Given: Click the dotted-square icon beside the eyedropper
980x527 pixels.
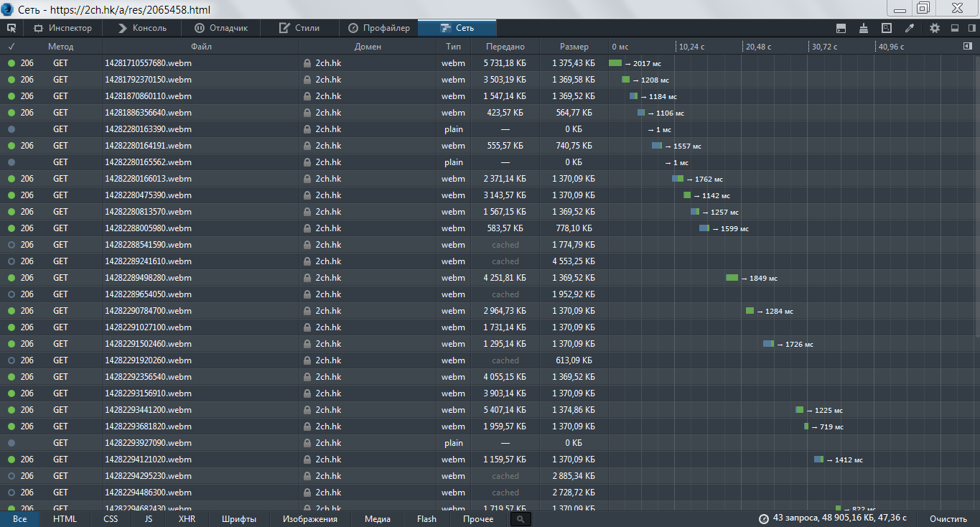Looking at the screenshot, I should pyautogui.click(x=887, y=28).
